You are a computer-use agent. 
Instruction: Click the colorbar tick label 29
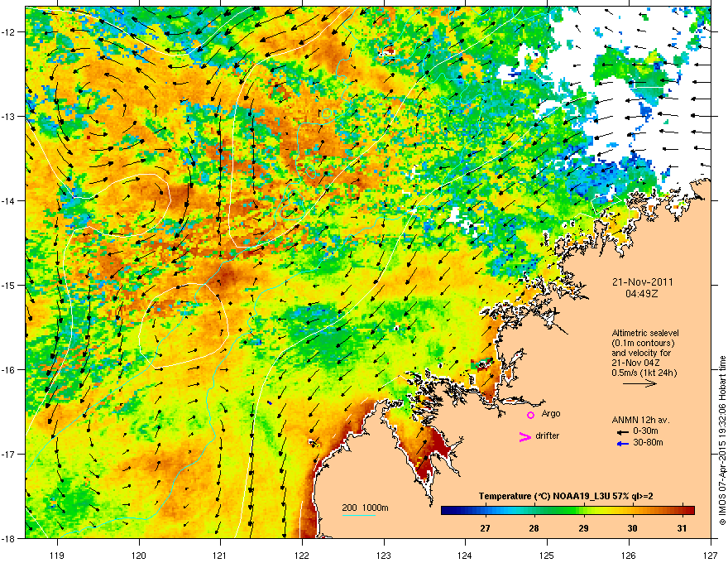[583, 528]
